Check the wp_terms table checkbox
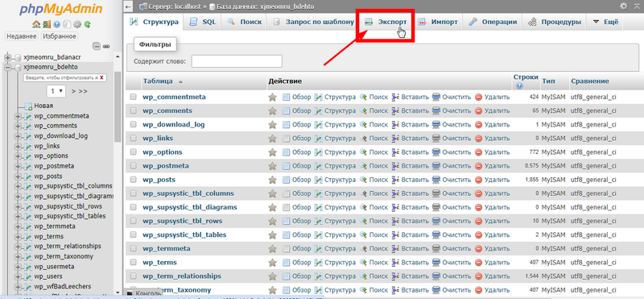Screen dimensions: 644x299 pos(133,263)
